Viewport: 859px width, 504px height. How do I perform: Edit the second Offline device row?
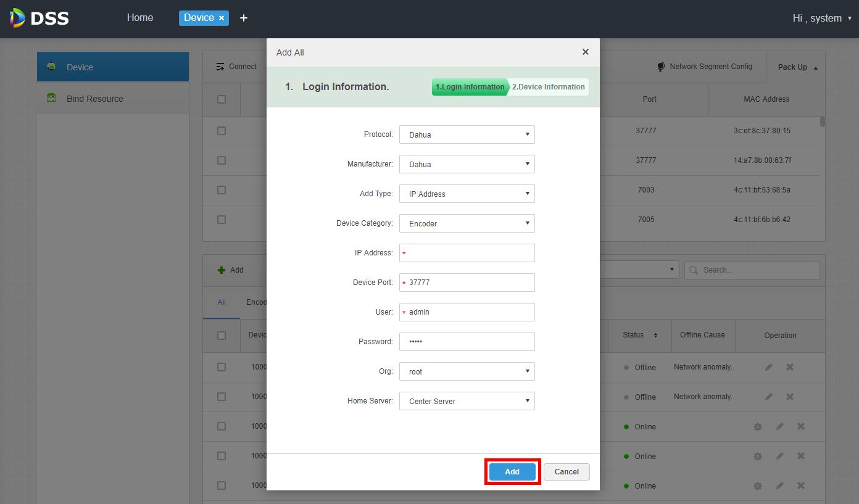(x=769, y=397)
